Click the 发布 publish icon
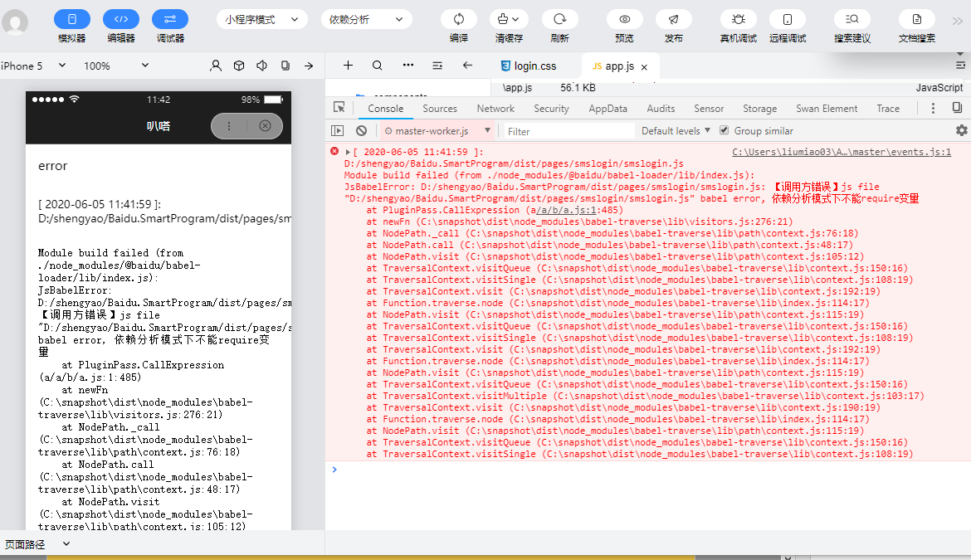The image size is (971, 560). 673,19
